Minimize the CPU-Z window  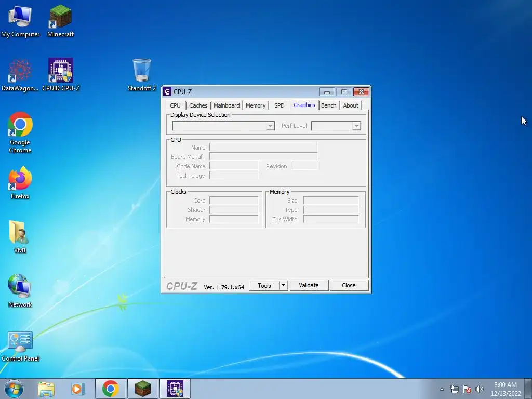327,91
